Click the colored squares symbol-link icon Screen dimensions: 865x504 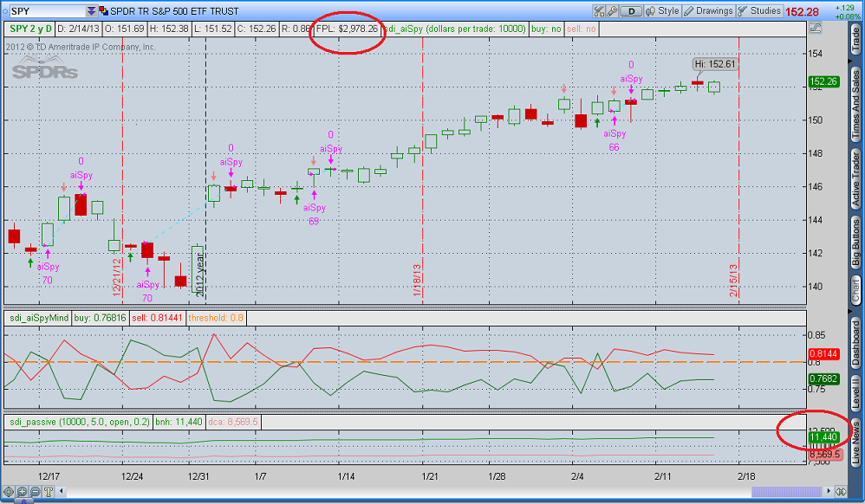point(103,11)
